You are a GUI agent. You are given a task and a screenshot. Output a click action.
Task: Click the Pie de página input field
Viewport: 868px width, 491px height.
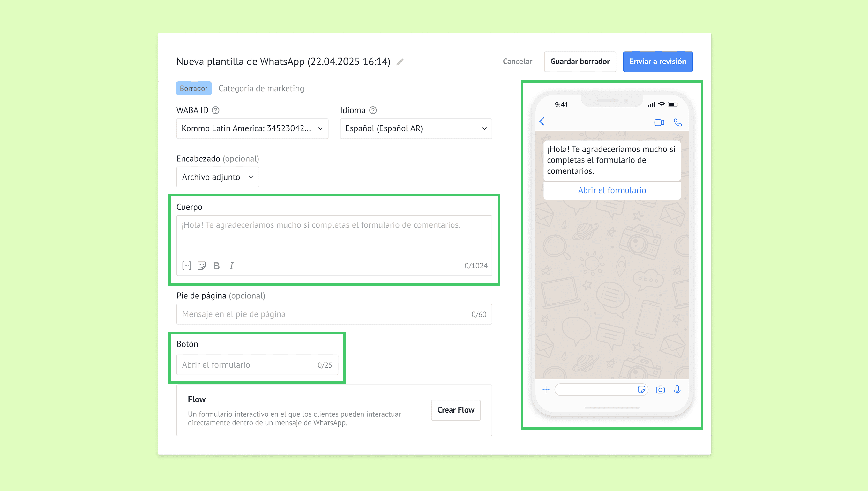pyautogui.click(x=324, y=314)
